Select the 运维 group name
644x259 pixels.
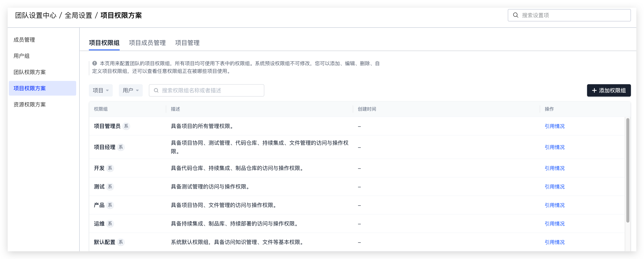99,224
